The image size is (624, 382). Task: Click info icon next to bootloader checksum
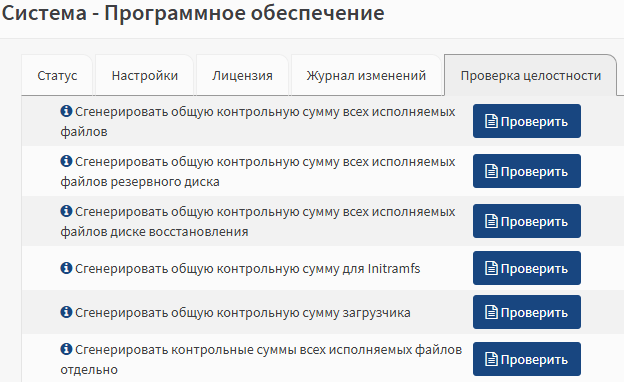tap(66, 312)
